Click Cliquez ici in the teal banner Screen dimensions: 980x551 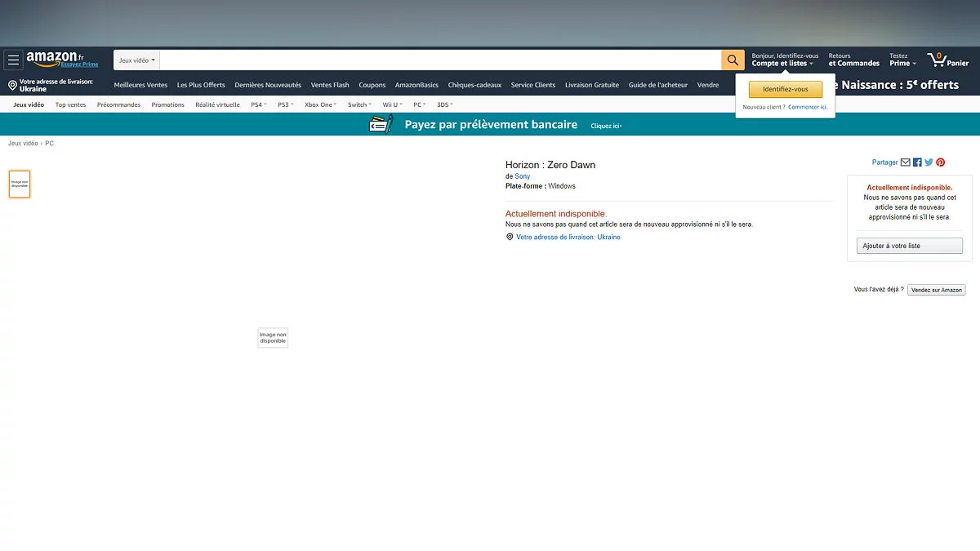pyautogui.click(x=606, y=126)
